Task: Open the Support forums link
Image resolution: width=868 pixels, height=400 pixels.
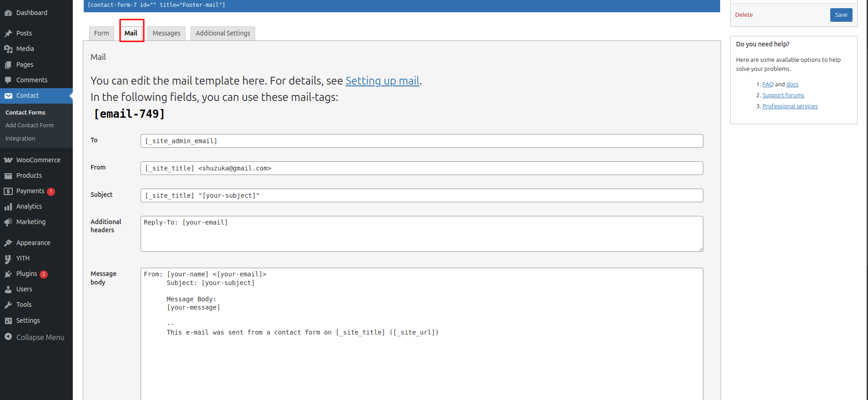Action: [x=783, y=95]
